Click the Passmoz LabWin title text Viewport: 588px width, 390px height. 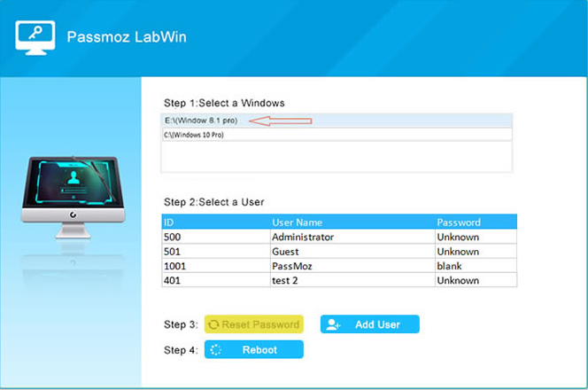coord(127,37)
